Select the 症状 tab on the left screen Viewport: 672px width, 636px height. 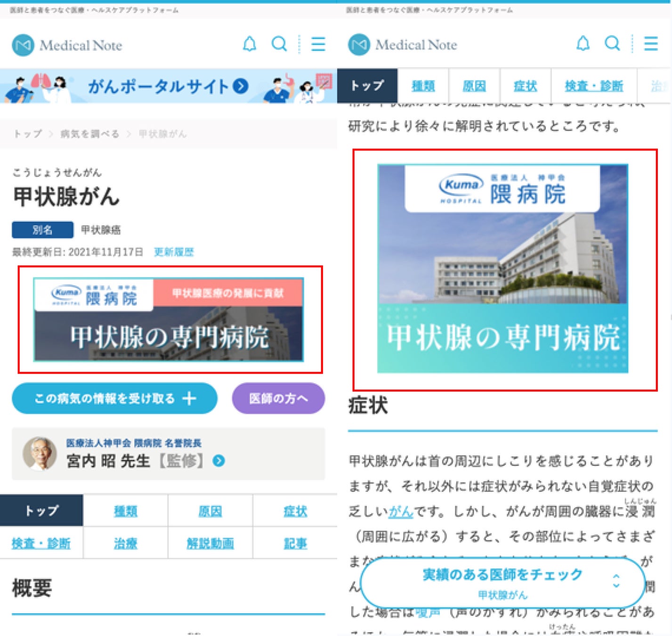pyautogui.click(x=295, y=511)
